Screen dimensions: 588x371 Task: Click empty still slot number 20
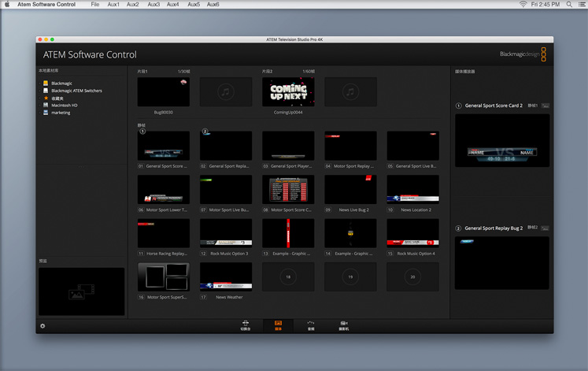pos(412,276)
